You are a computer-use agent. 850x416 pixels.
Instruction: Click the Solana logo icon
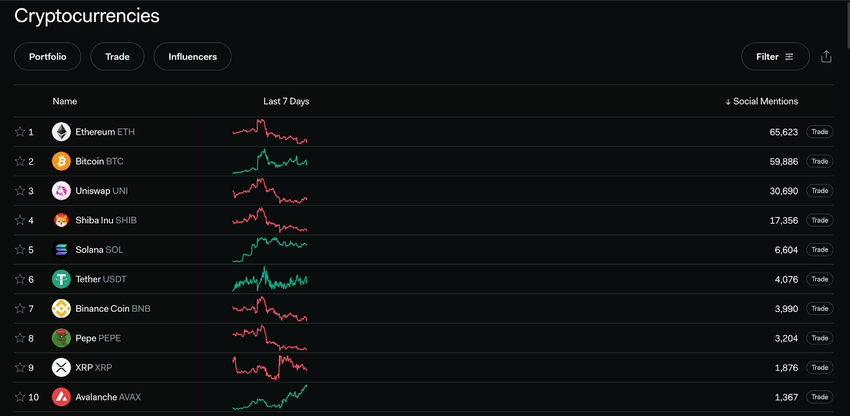coord(61,249)
